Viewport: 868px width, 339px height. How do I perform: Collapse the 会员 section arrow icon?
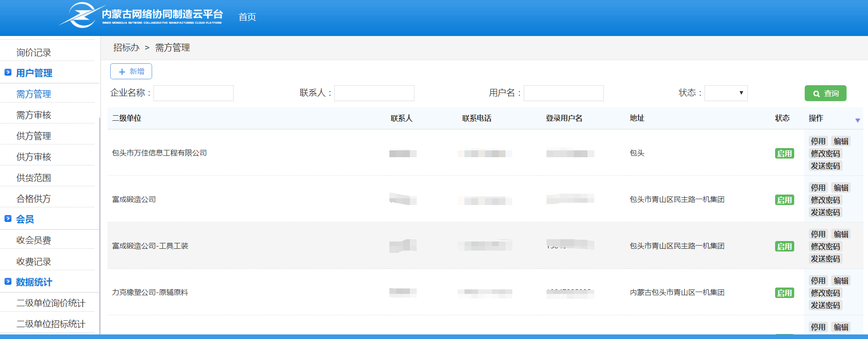(x=8, y=219)
